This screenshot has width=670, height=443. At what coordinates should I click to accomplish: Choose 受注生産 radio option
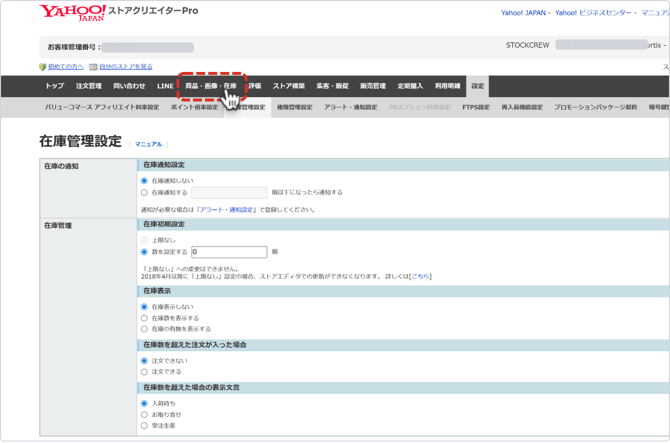pyautogui.click(x=145, y=426)
